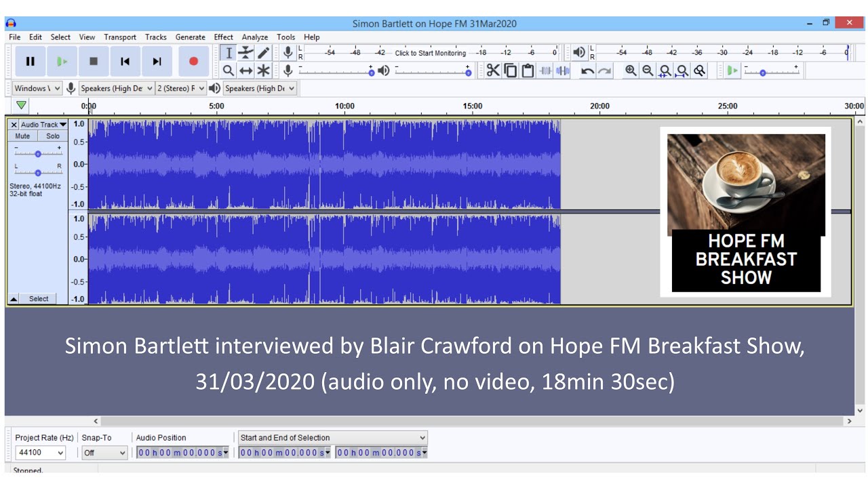This screenshot has height=488, width=868.
Task: Collapse the track with up arrow
Action: click(14, 299)
